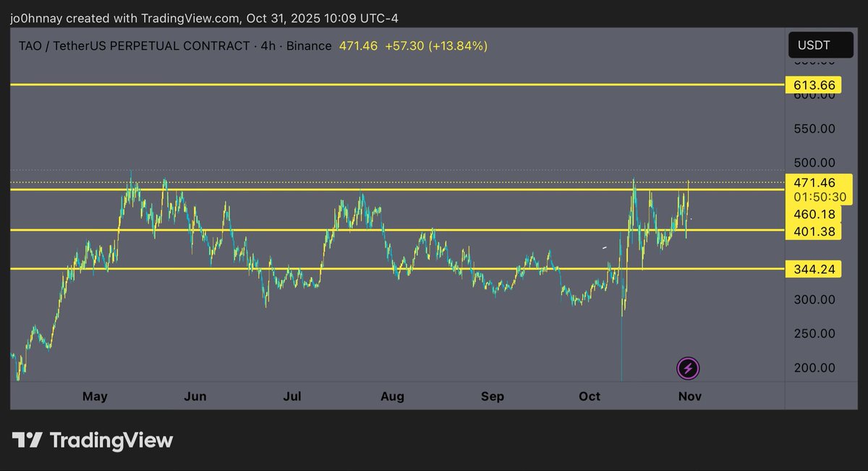Click the 613.66 price label
The width and height of the screenshot is (868, 471).
(x=814, y=85)
